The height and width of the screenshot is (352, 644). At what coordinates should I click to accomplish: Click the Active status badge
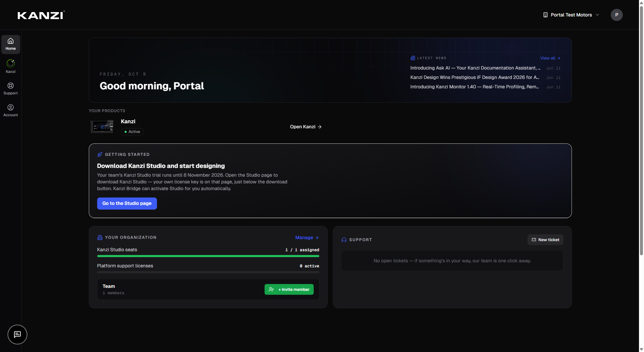tap(132, 132)
